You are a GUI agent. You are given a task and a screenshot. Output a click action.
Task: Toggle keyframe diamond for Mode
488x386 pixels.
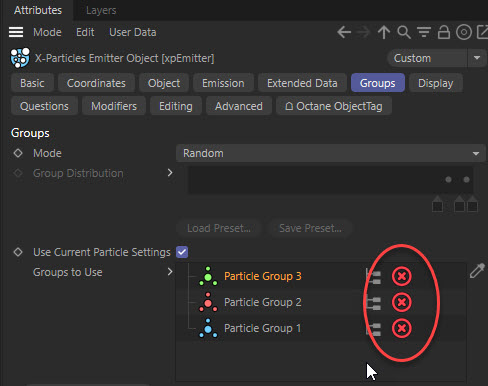point(18,153)
